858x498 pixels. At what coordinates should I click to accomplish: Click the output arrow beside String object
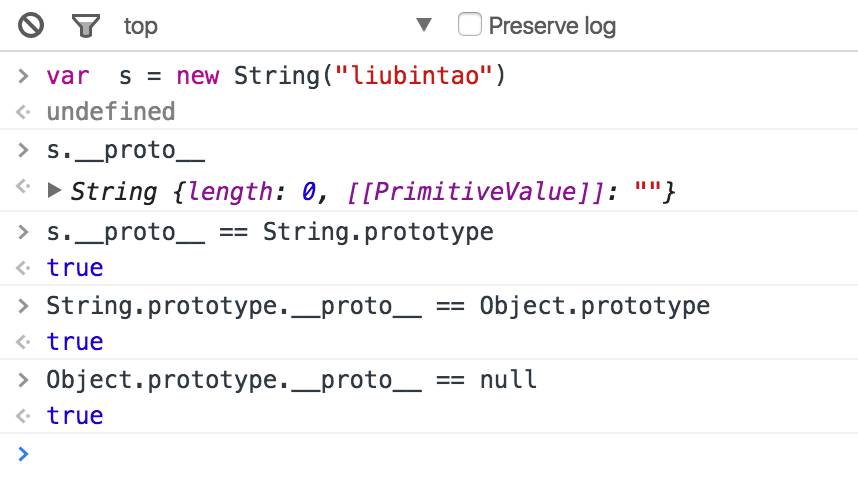coord(23,187)
